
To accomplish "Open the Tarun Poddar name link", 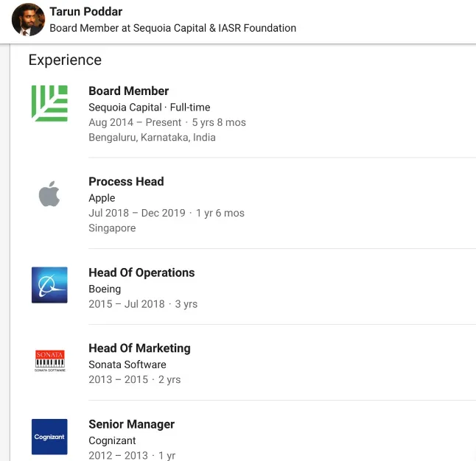I will click(86, 12).
